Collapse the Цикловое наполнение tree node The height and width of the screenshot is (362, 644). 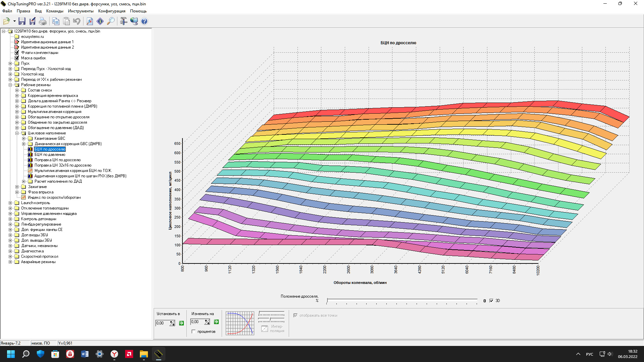[17, 133]
